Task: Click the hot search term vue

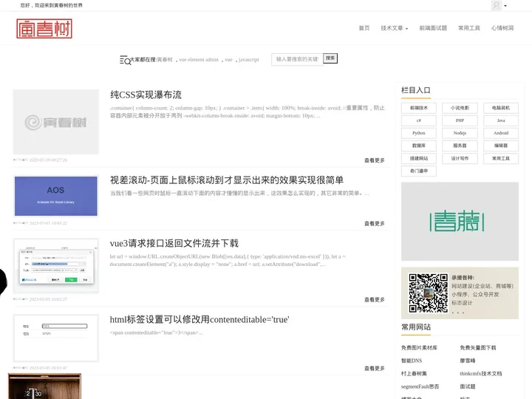Action: tap(228, 60)
